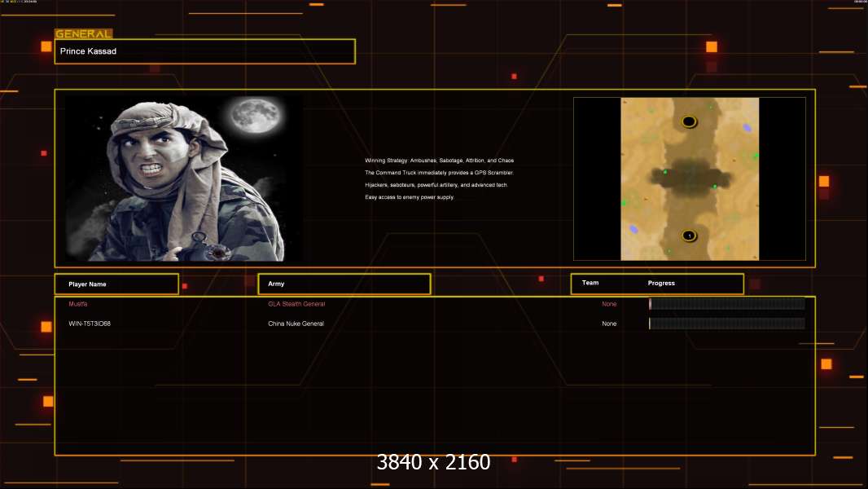Screen dimensions: 868x489
Task: Click the desert map preview
Action: pos(690,178)
